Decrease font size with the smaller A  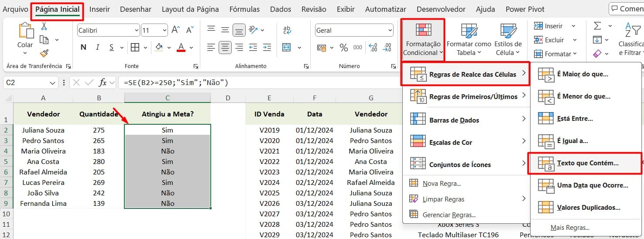pyautogui.click(x=190, y=30)
